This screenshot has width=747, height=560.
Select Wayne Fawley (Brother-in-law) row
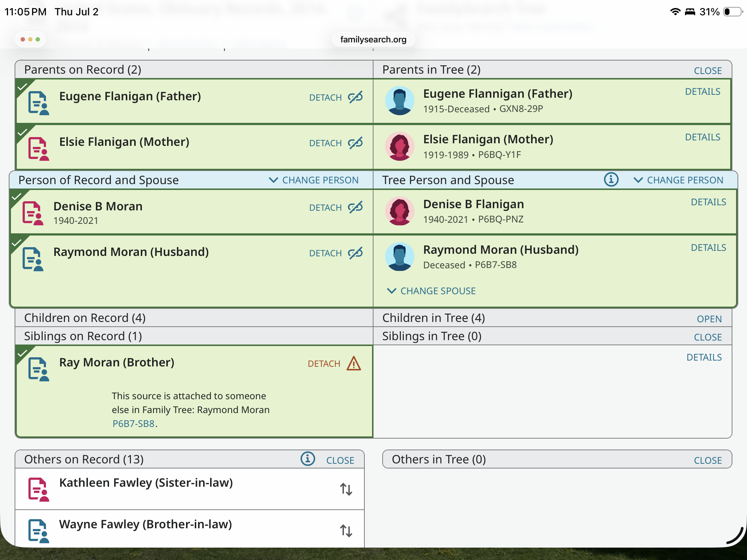point(190,529)
